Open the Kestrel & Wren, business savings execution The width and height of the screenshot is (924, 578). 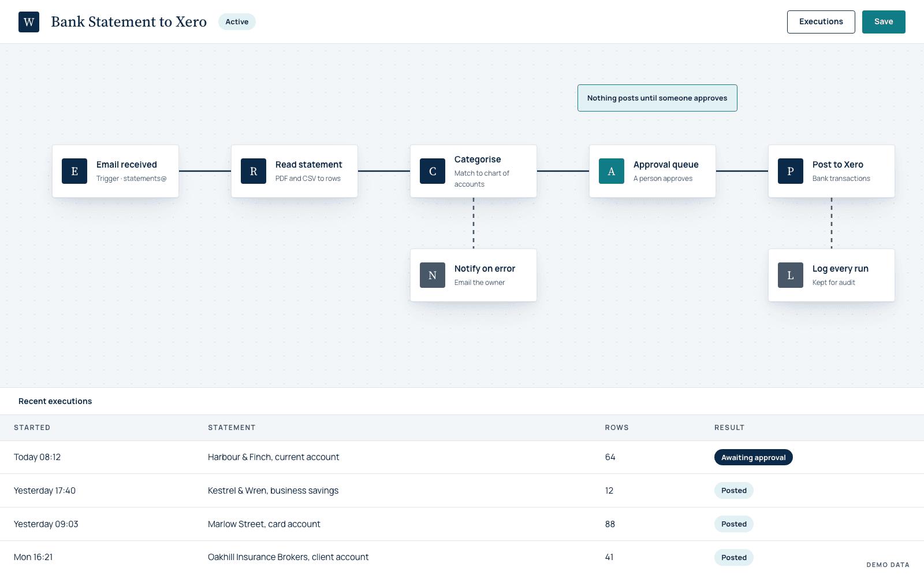point(462,491)
